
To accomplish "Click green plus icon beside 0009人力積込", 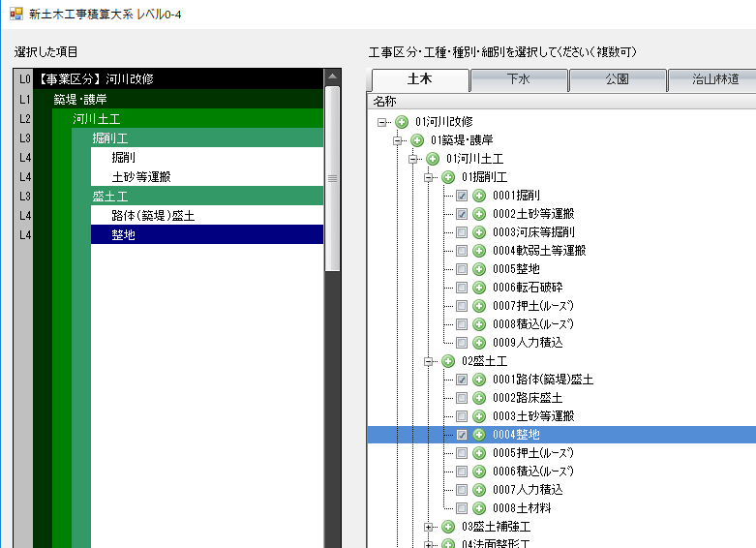I will 479,343.
